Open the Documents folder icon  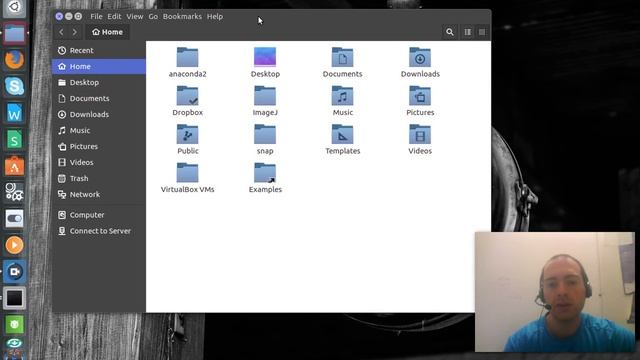(342, 58)
